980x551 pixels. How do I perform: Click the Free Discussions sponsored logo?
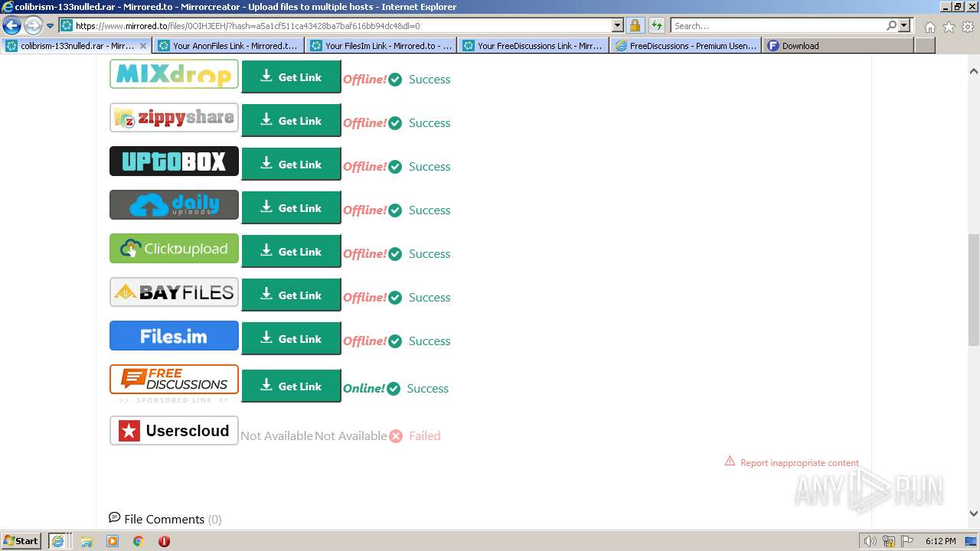click(x=174, y=380)
